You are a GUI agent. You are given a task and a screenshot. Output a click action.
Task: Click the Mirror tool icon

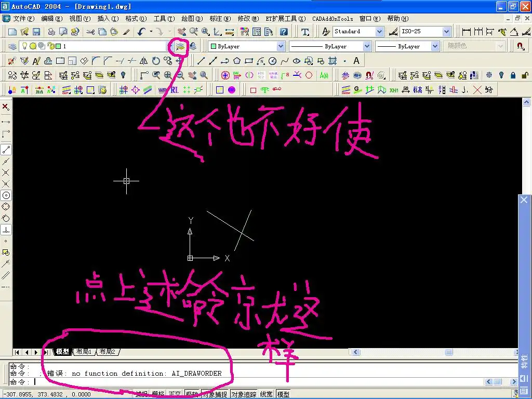pyautogui.click(x=144, y=61)
